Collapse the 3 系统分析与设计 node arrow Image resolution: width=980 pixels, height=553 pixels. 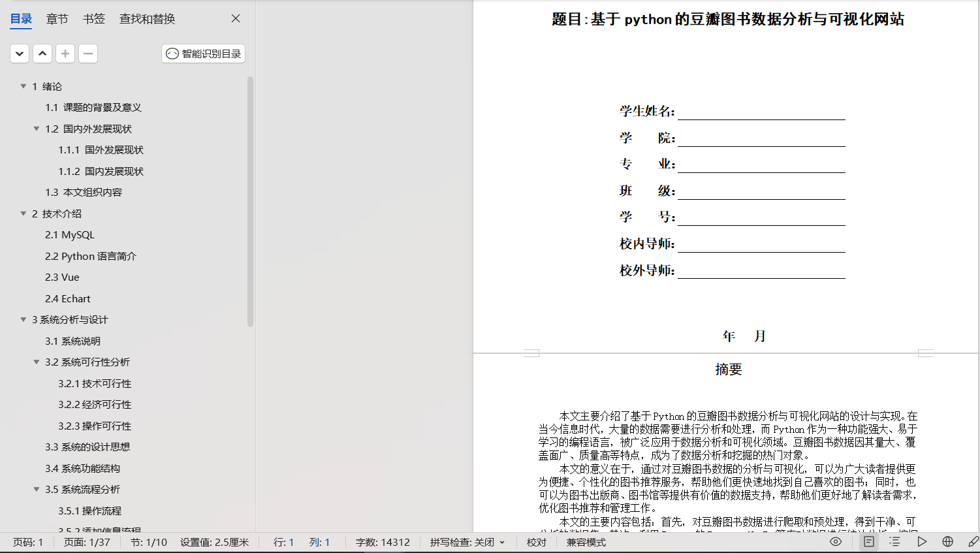(24, 319)
